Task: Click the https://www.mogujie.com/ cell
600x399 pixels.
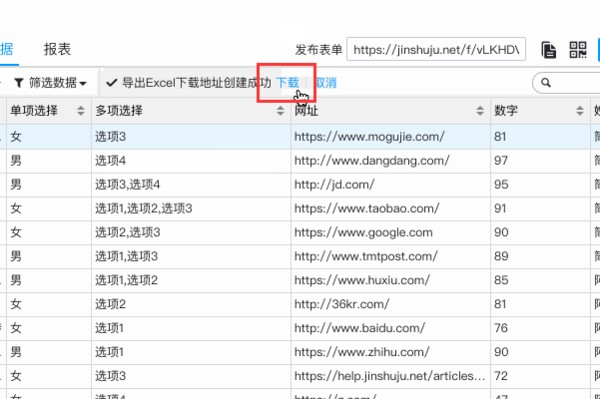Action: point(391,137)
